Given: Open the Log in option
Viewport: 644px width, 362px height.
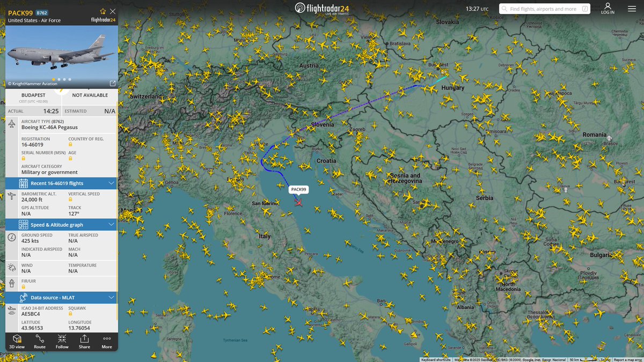Looking at the screenshot, I should tap(608, 8).
